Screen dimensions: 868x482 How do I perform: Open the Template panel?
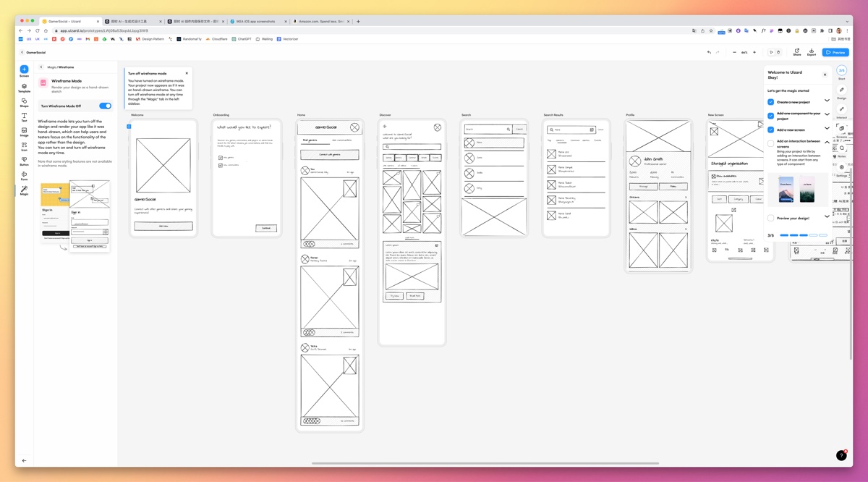click(x=24, y=87)
